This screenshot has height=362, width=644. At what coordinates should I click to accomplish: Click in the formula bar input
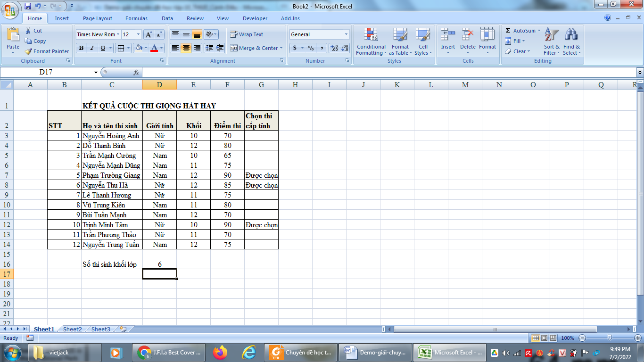tap(389, 73)
